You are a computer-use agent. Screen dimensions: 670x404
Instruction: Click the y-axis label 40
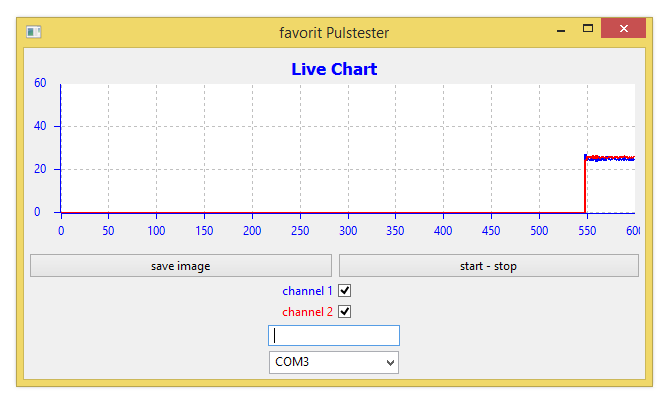tap(40, 126)
